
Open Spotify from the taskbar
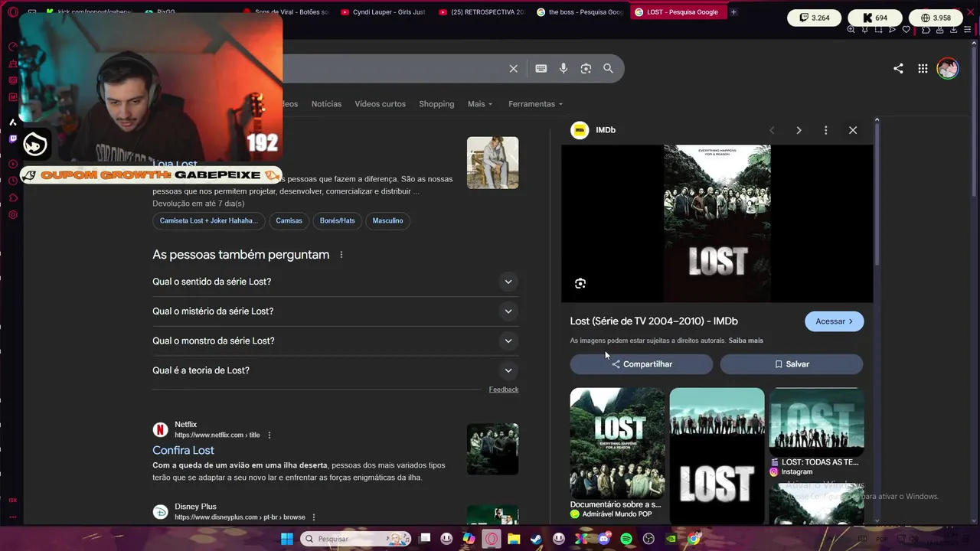pos(626,539)
